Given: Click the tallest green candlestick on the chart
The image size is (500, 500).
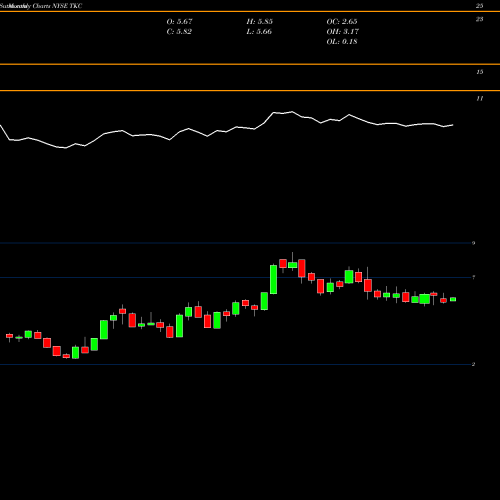Looking at the screenshot, I should 273,279.
